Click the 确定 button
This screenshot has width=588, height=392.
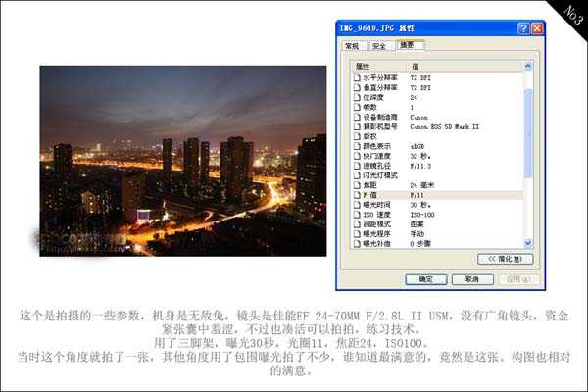(x=426, y=279)
